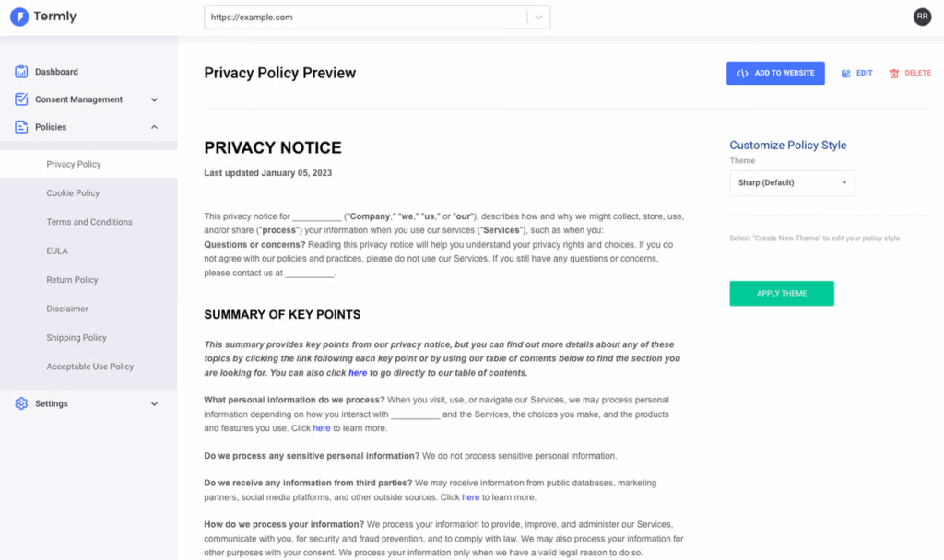
Task: Click the Termly shield logo icon
Action: [x=19, y=17]
